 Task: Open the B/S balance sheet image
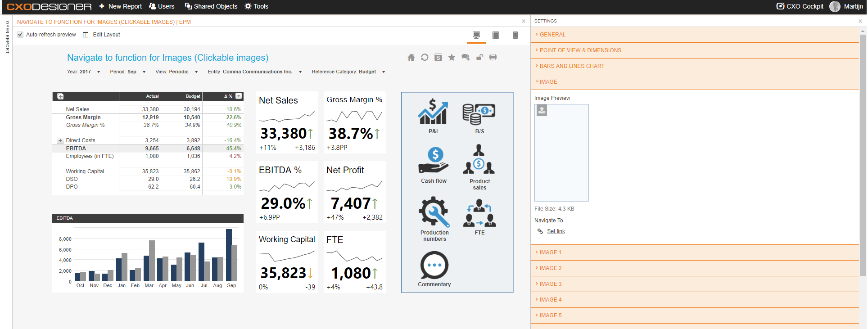pos(479,114)
